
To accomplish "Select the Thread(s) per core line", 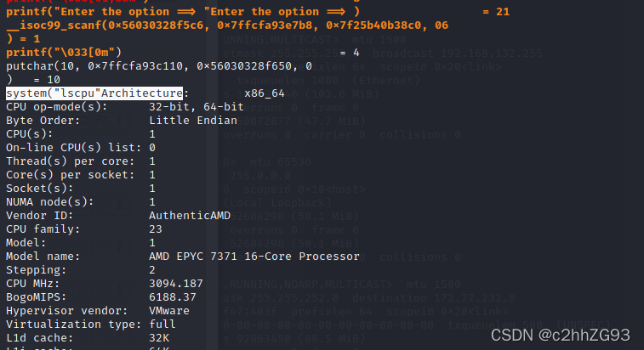I will point(81,161).
